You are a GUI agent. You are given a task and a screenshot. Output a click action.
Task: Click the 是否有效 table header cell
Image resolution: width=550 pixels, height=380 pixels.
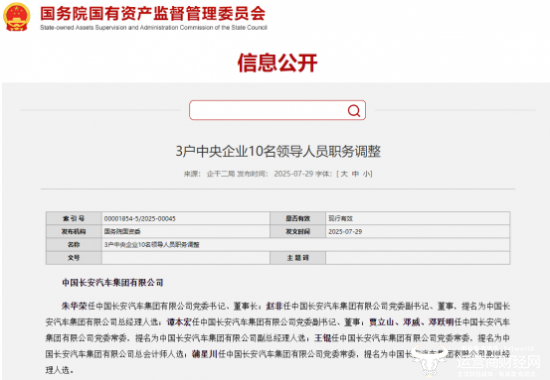coord(298,218)
